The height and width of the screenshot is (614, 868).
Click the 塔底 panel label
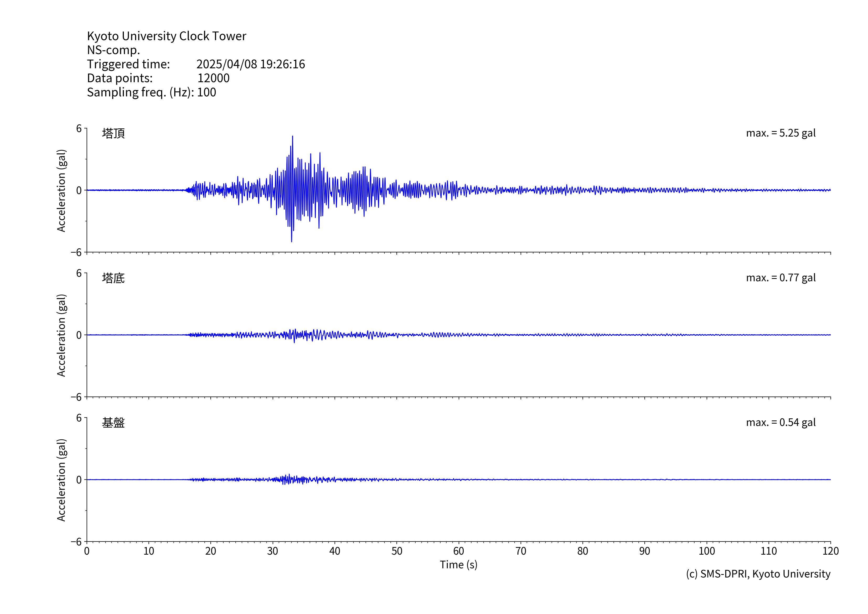[x=113, y=278]
